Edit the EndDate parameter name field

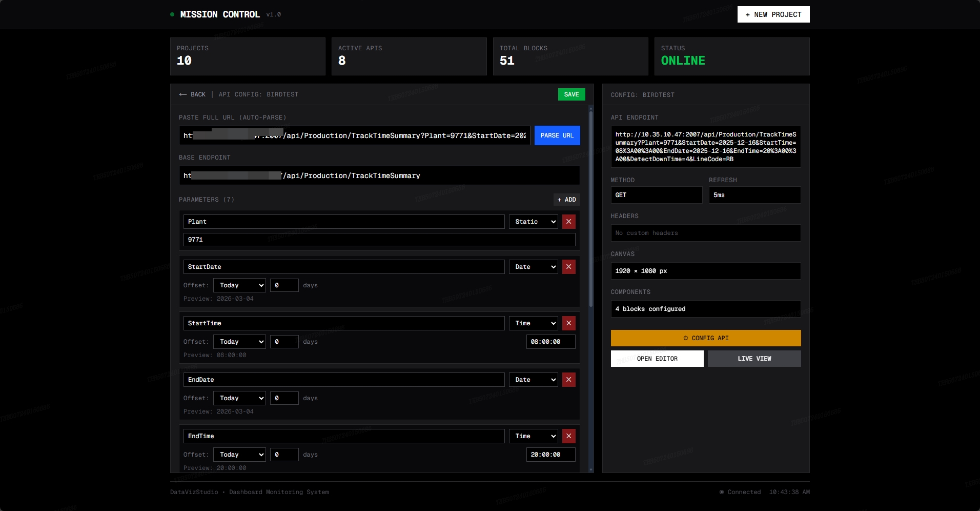pos(344,380)
